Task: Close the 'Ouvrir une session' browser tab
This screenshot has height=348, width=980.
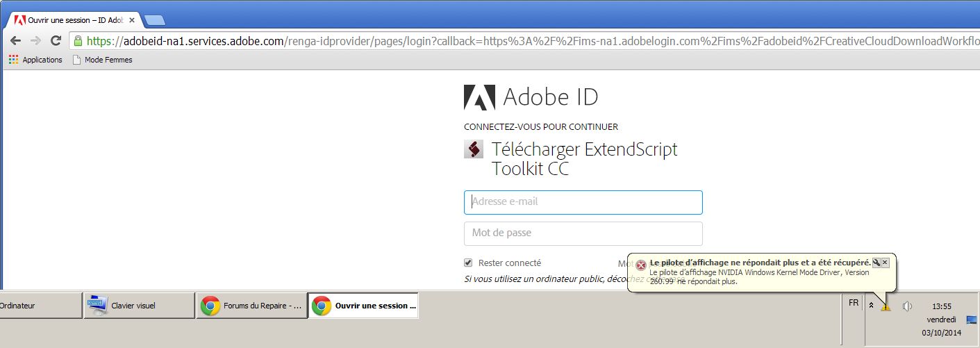Action: 132,20
